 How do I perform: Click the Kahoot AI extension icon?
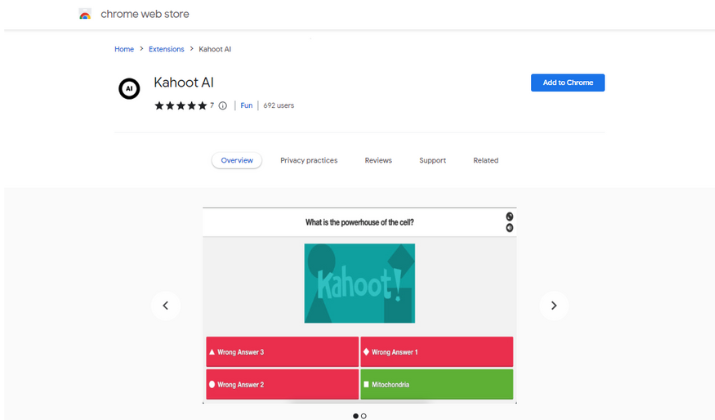tap(129, 88)
